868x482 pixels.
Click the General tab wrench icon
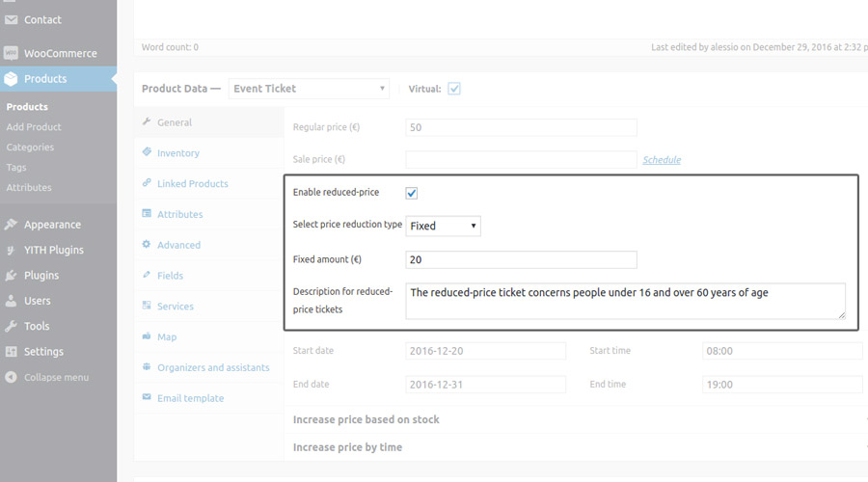(147, 121)
